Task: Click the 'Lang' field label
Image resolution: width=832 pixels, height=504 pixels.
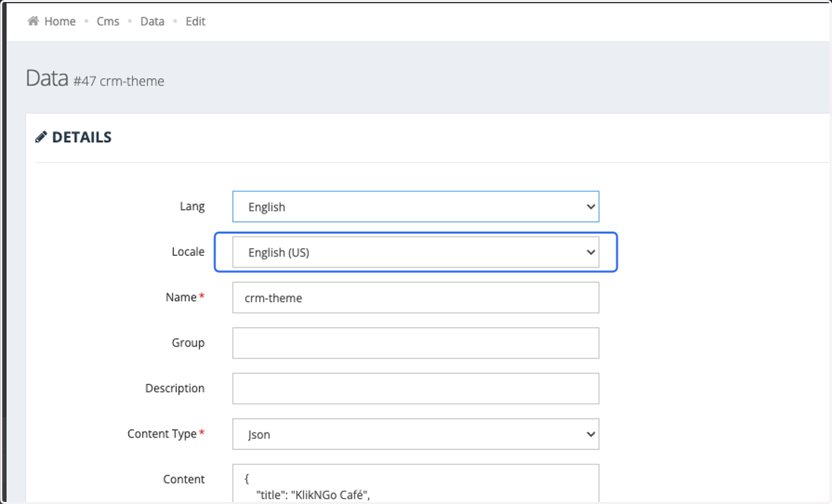Action: [192, 207]
